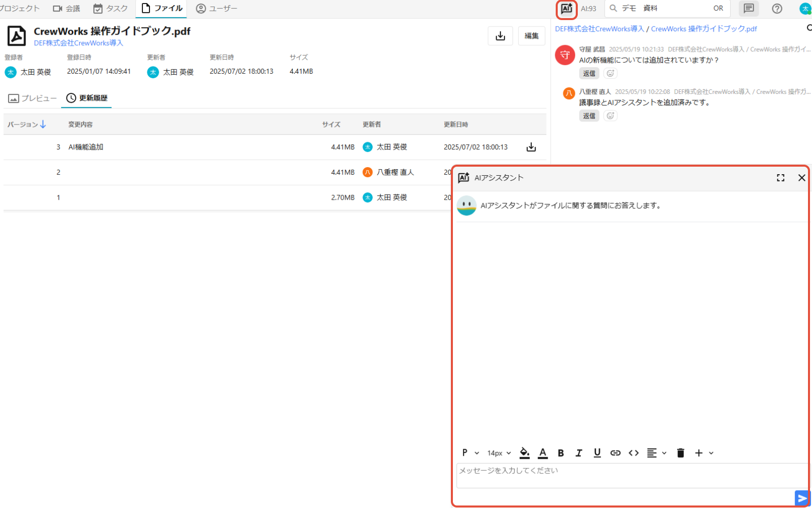Open text alignment dropdown
The width and height of the screenshot is (812, 508).
[656, 453]
